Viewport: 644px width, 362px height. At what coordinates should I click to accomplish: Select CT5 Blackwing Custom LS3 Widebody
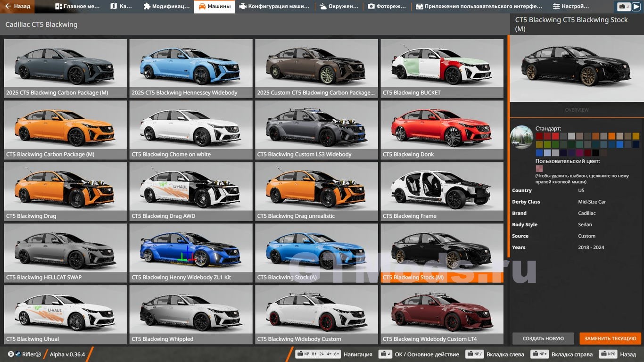click(x=316, y=130)
